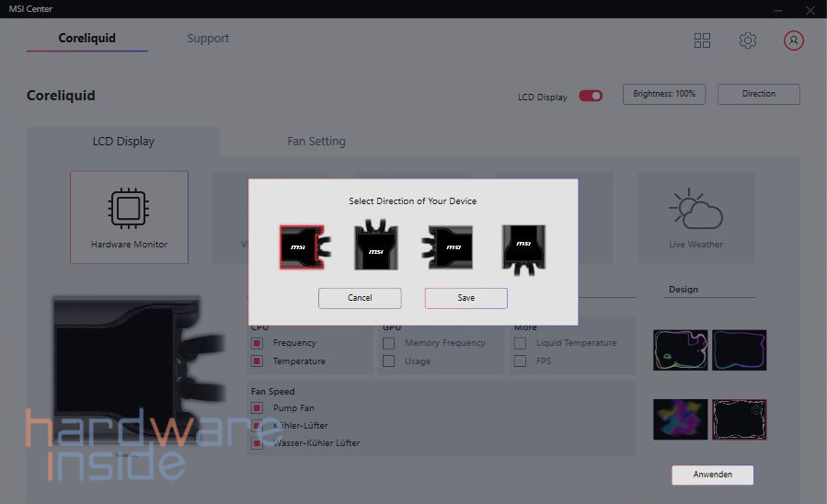Enable the GPU Memory Frequency checkbox
The height and width of the screenshot is (504, 827).
point(389,343)
